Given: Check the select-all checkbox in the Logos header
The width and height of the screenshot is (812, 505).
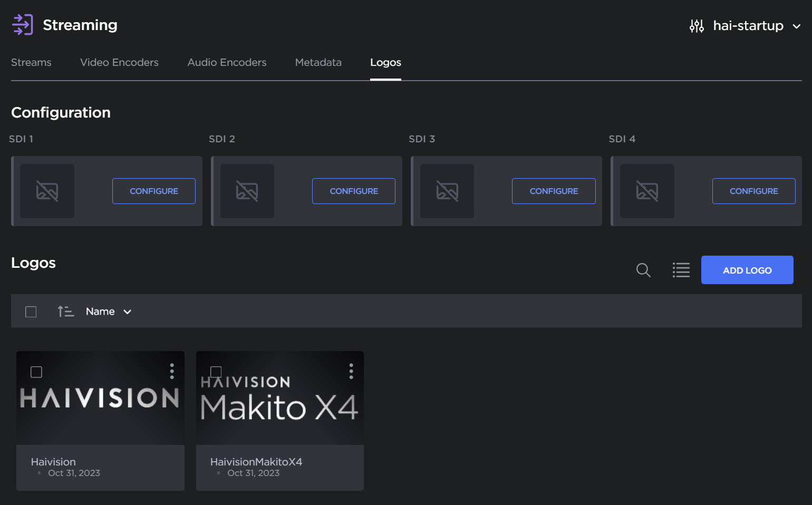Looking at the screenshot, I should (31, 311).
